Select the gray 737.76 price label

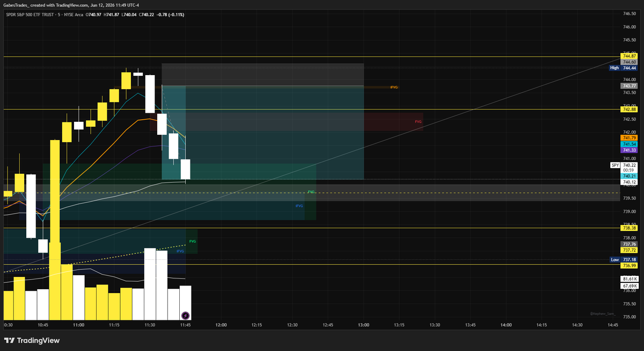[x=630, y=244]
